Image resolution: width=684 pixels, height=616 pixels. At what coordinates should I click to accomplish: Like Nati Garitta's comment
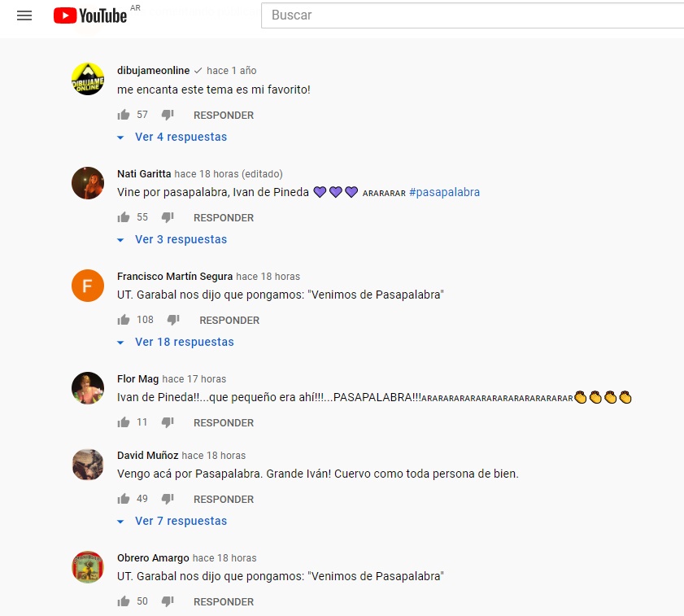pyautogui.click(x=124, y=217)
